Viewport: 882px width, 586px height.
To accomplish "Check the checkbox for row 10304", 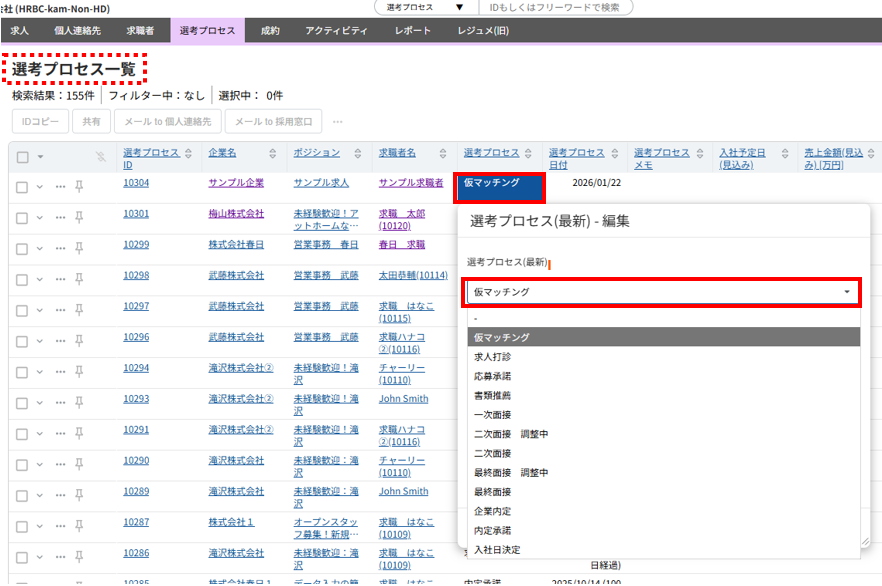I will [x=22, y=187].
